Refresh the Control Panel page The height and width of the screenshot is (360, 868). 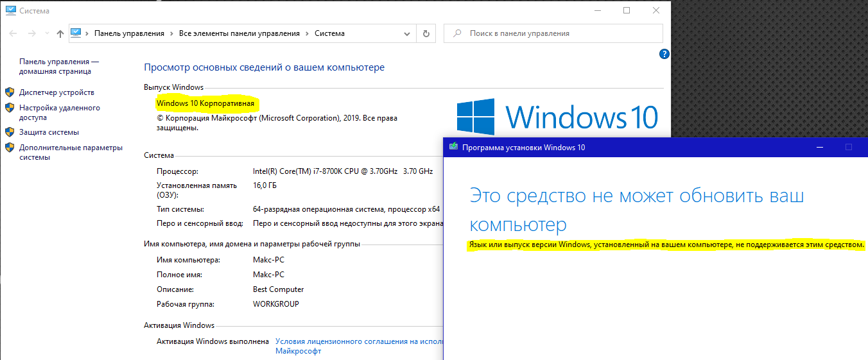[x=426, y=33]
